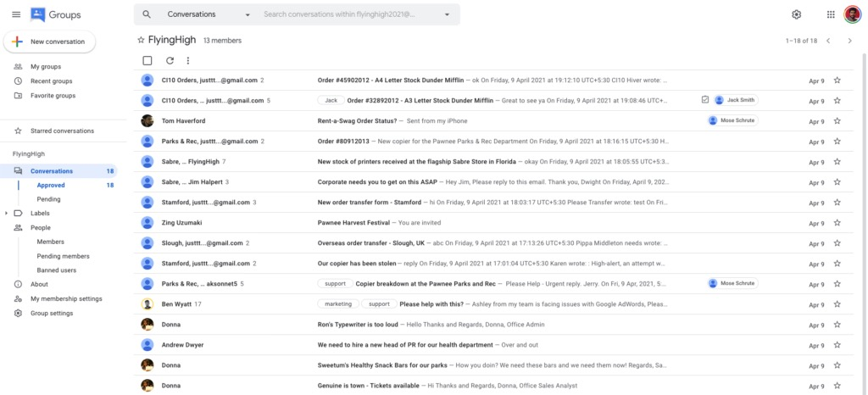Screen dimensions: 868x395
Task: Open the Google apps grid
Action: point(830,14)
